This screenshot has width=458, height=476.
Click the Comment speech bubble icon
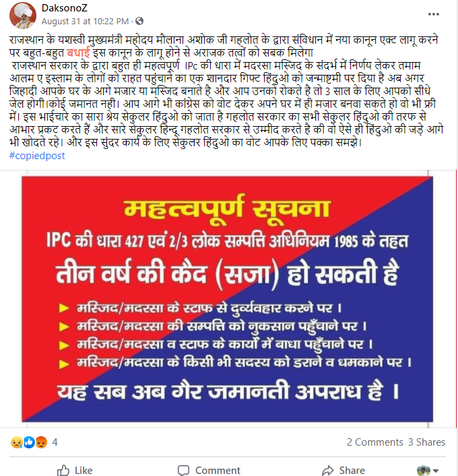183,470
